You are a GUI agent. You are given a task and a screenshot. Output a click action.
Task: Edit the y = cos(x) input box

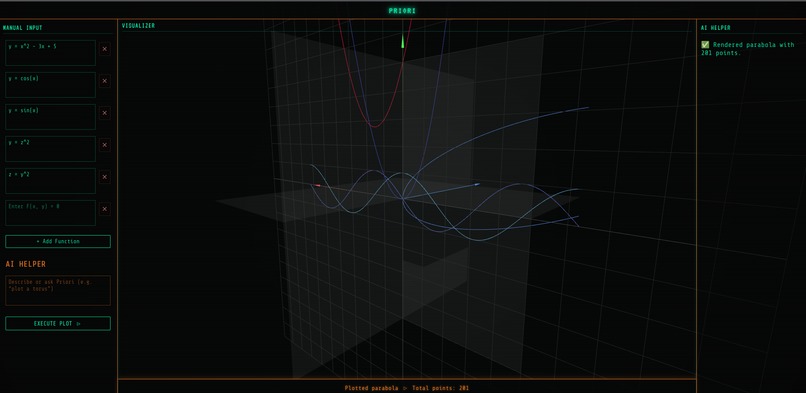pyautogui.click(x=50, y=85)
